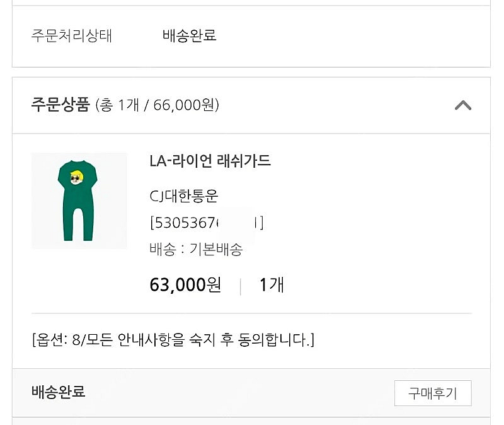The width and height of the screenshot is (504, 425).
Task: Click the horizontal divider above the 옵션 line
Action: pos(251,313)
